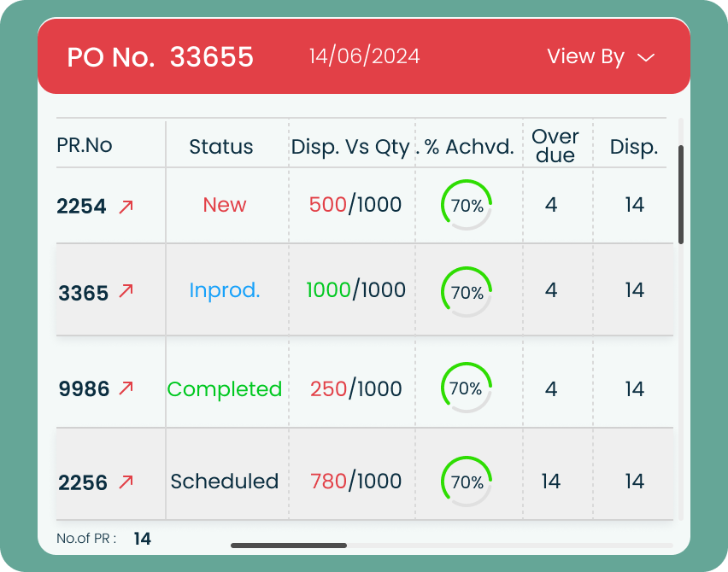Screen dimensions: 728x572
Task: Click progress ring in PR 9986 row
Action: point(467,388)
